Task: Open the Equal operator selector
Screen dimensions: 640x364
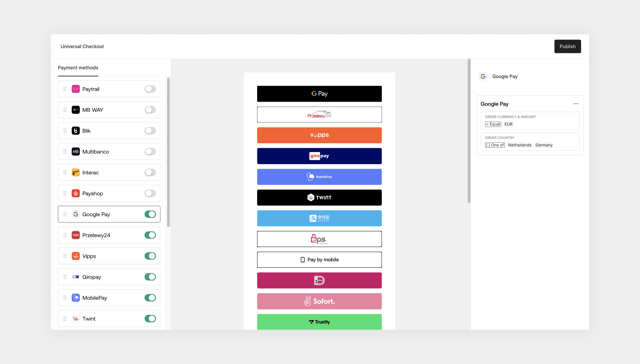Action: click(493, 124)
